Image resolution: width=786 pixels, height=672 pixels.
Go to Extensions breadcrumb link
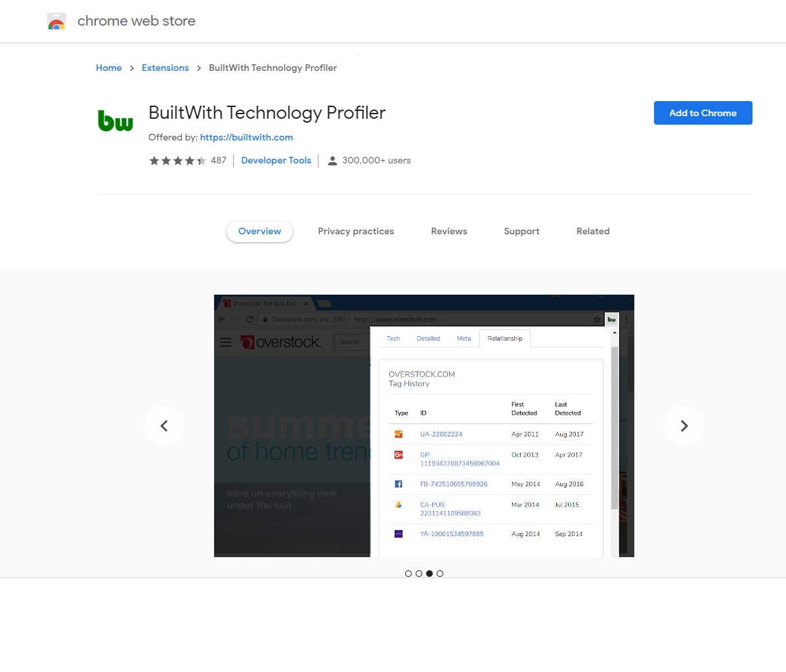(x=165, y=68)
